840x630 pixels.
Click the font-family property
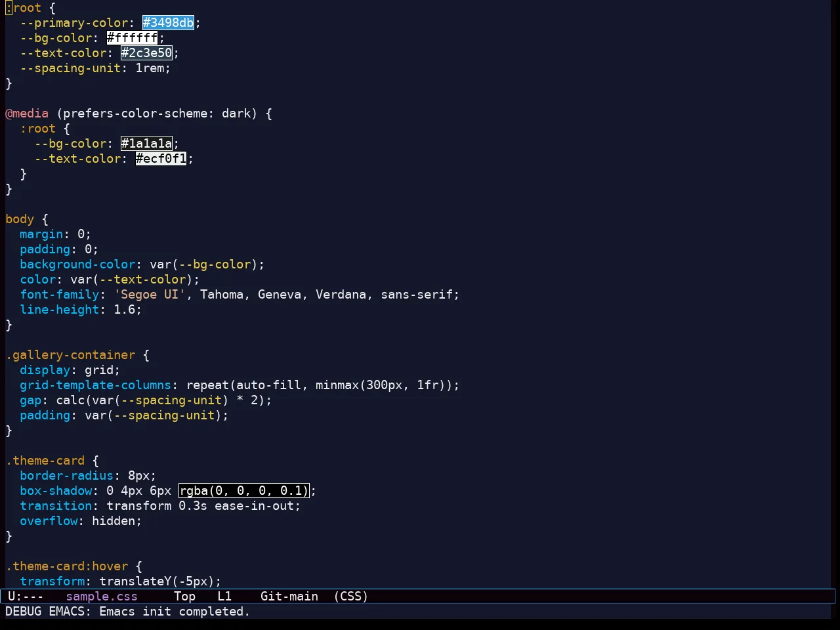click(59, 295)
